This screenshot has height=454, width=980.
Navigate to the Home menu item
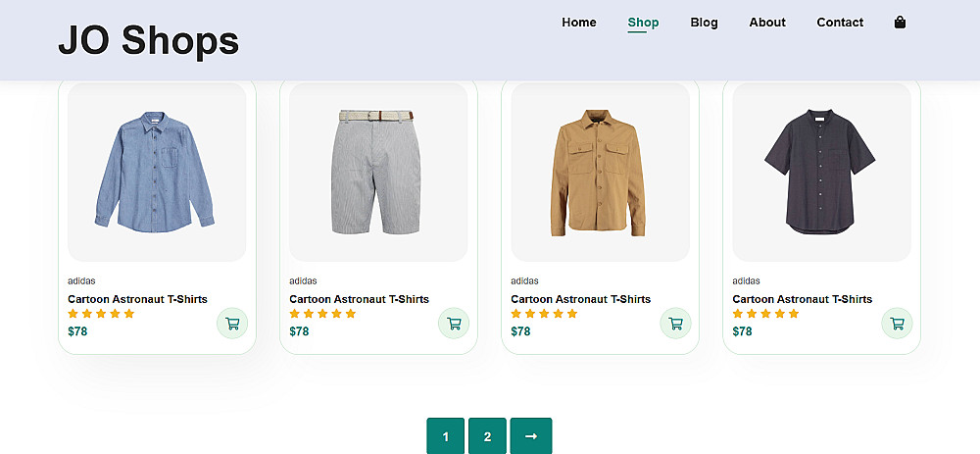click(579, 23)
